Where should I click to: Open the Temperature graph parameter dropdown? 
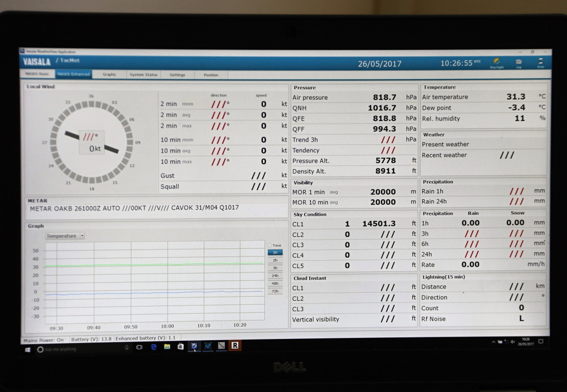coord(65,236)
